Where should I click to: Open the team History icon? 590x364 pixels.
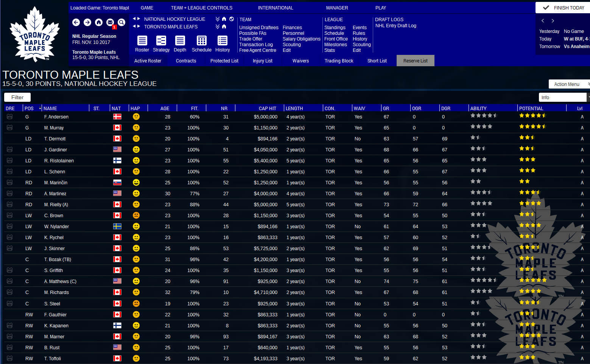coord(223,40)
